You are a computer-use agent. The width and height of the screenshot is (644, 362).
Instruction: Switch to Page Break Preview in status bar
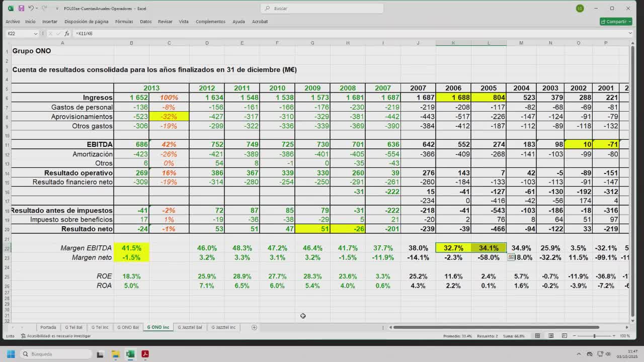tap(564, 336)
